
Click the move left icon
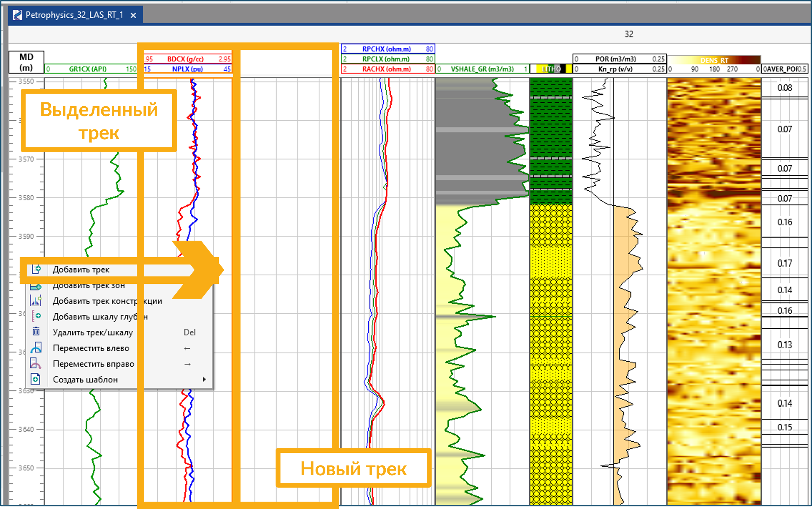(x=36, y=348)
